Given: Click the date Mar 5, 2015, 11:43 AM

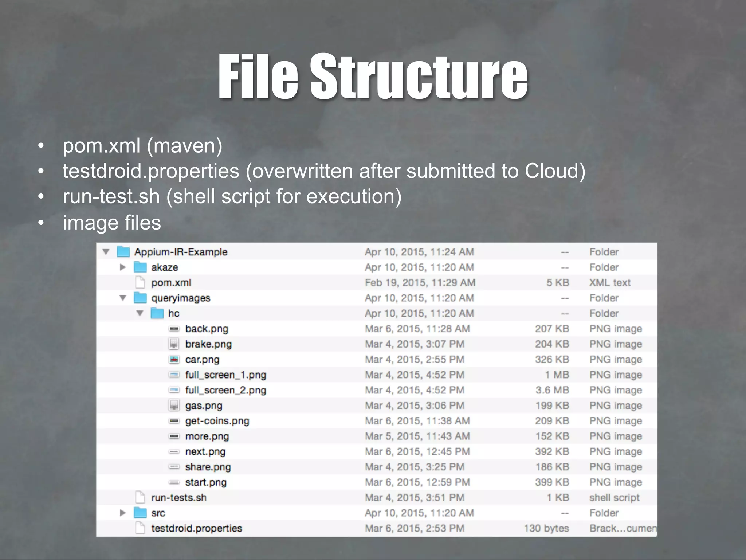Looking at the screenshot, I should click(417, 436).
